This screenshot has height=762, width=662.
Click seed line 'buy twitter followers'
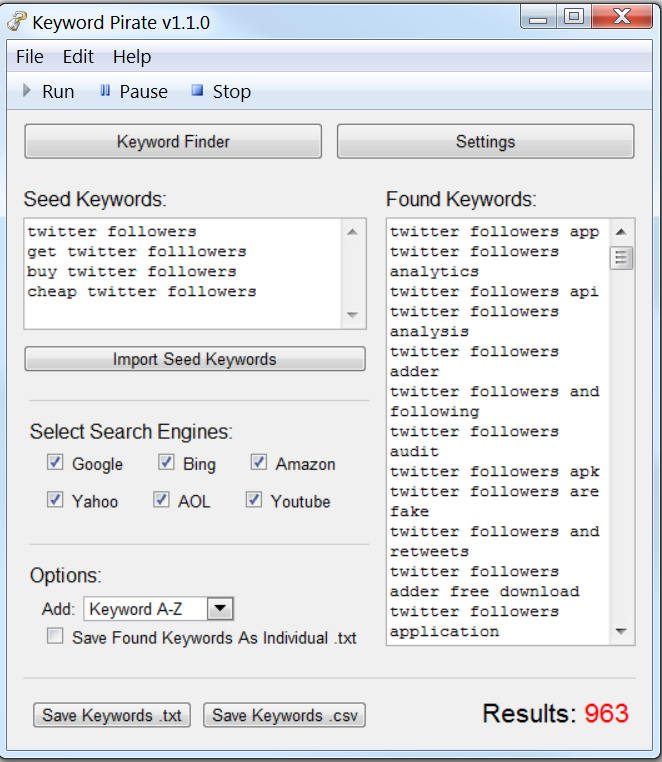click(x=132, y=272)
